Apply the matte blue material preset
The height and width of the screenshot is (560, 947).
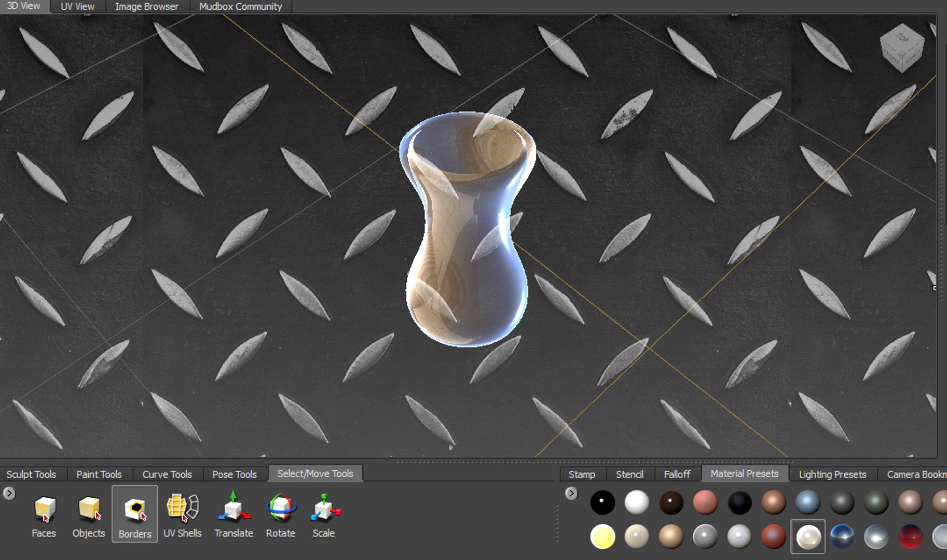[x=808, y=502]
